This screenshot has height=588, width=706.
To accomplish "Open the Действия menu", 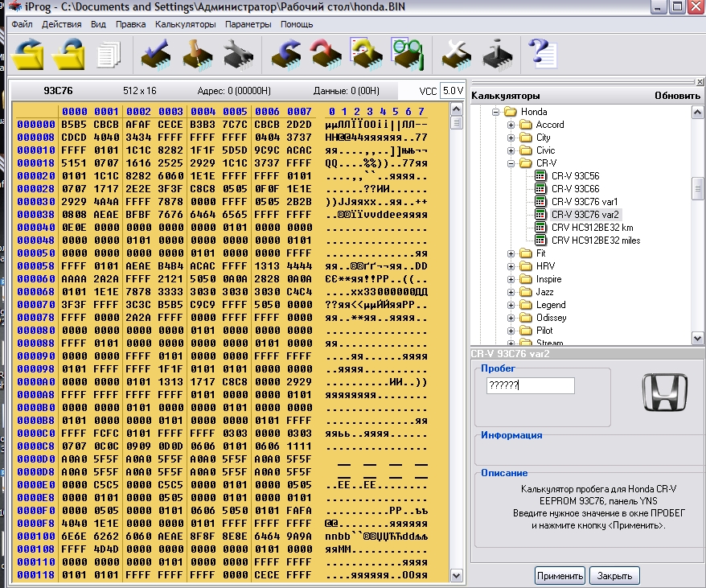I will (x=62, y=24).
